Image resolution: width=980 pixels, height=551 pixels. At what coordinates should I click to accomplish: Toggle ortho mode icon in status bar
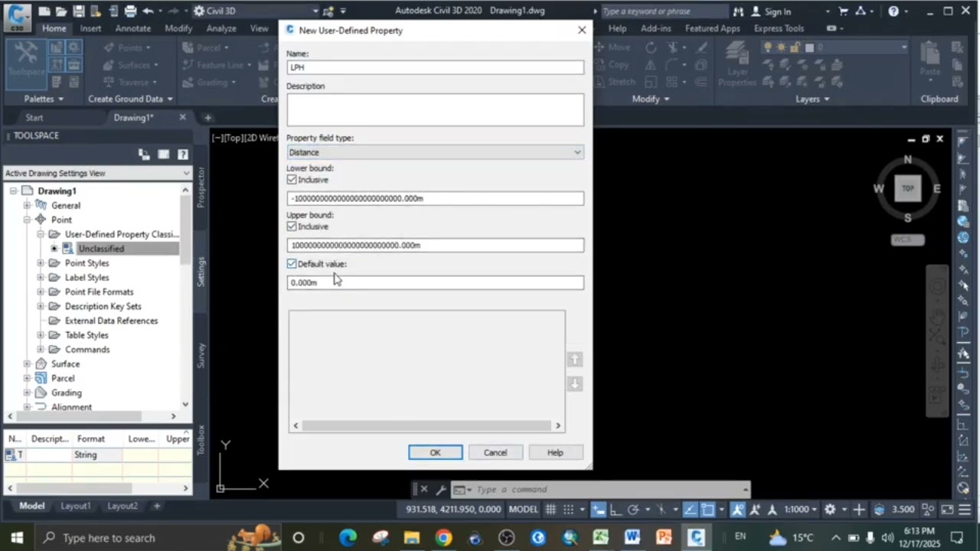click(x=616, y=510)
